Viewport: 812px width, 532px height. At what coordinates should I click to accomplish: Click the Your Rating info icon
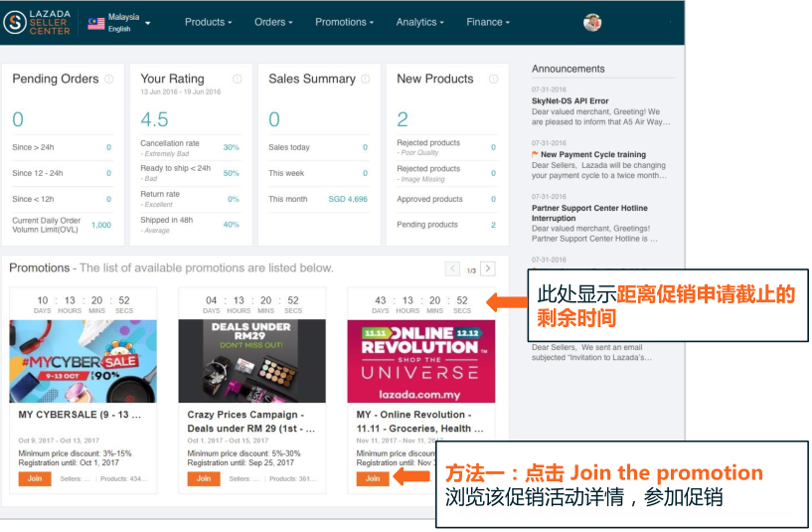(238, 79)
